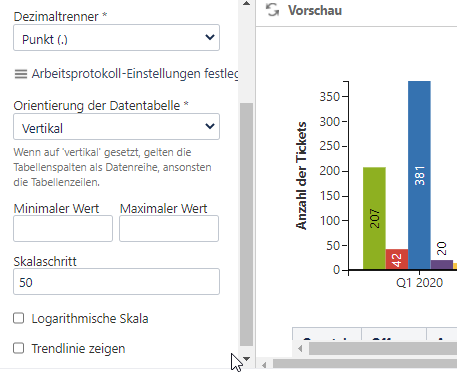Focus the Skalaschritt field containing 50
This screenshot has height=378, width=457.
[116, 282]
